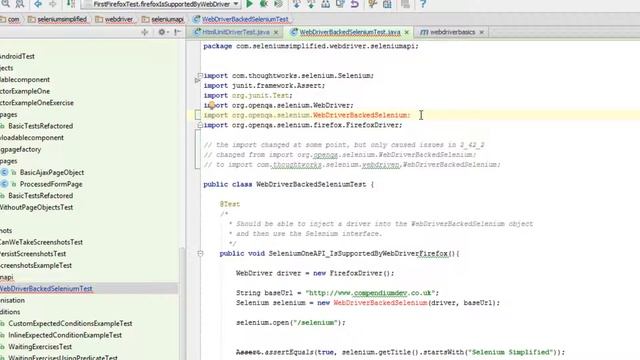Click the Forward navigation arrow
The height and width of the screenshot is (360, 640).
point(53,4)
